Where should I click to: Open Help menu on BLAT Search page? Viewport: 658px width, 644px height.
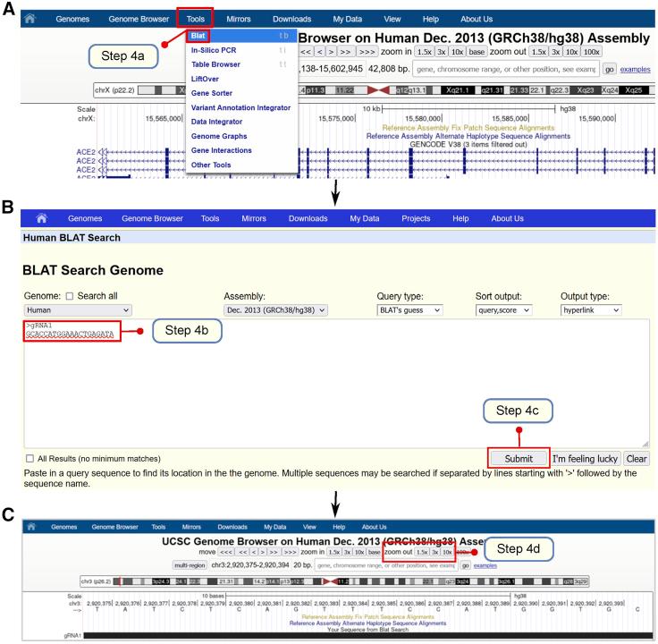point(460,218)
